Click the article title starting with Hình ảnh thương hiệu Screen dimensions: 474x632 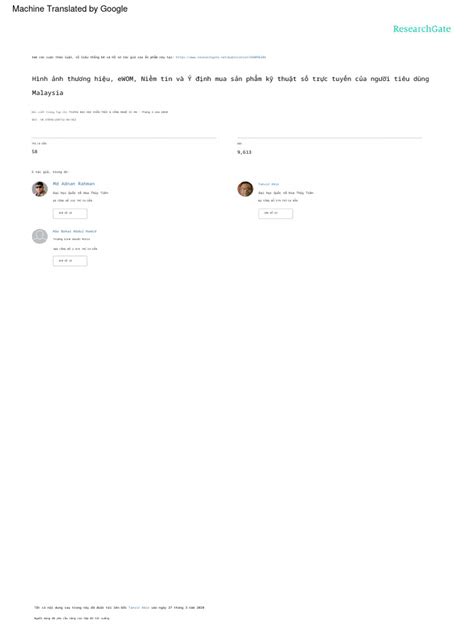230,85
